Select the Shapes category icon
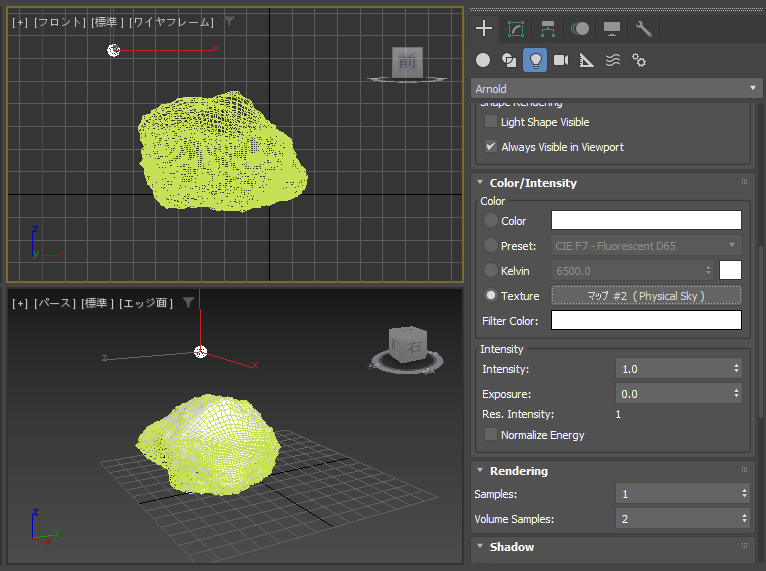Viewport: 766px width, 571px height. point(509,60)
